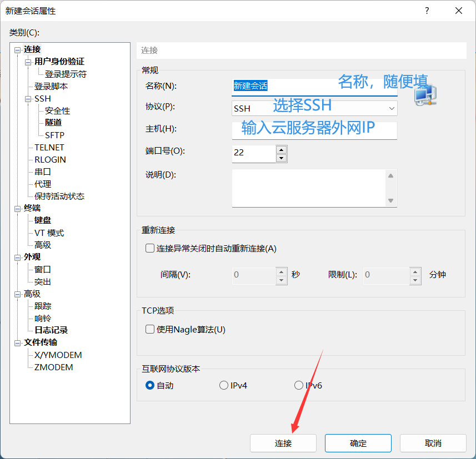Screen dimensions: 476x459
Task: Select SSH category in tree
Action: (43, 99)
